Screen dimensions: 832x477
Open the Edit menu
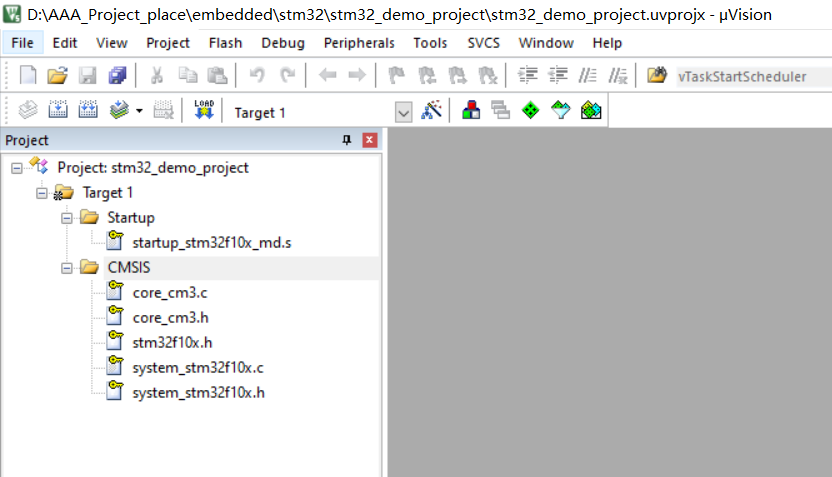(65, 43)
